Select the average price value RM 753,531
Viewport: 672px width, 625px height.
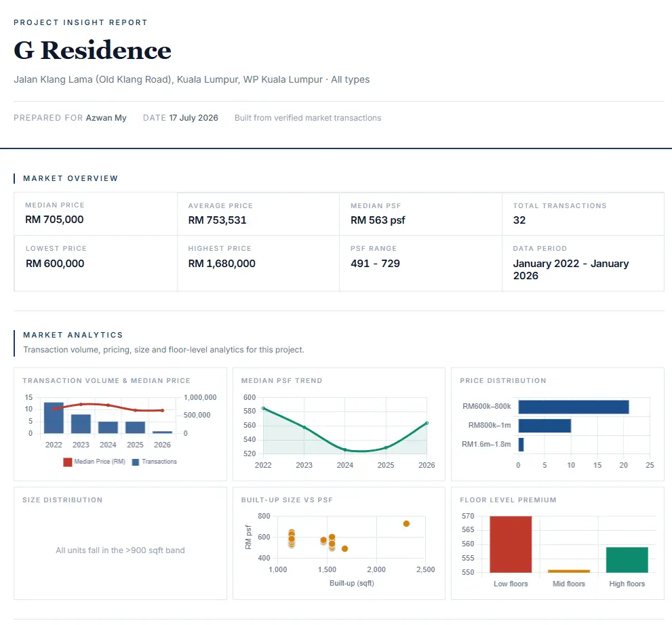pos(217,220)
